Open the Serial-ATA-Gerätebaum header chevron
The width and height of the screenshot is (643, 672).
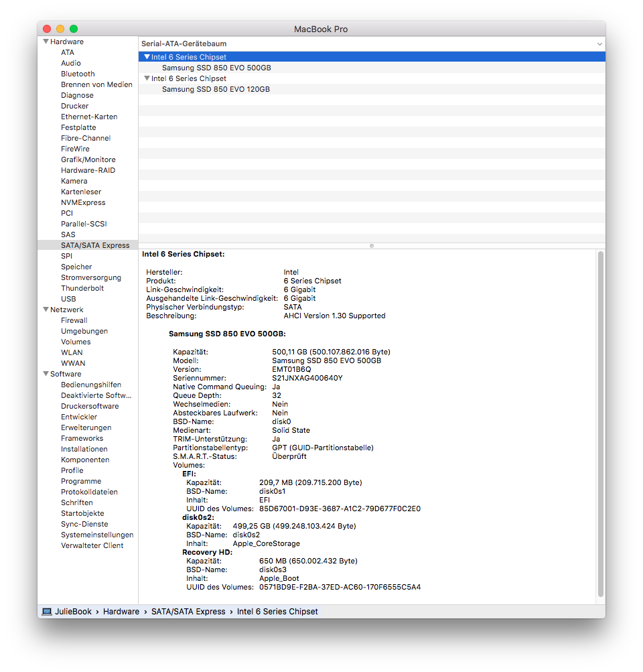tap(599, 44)
